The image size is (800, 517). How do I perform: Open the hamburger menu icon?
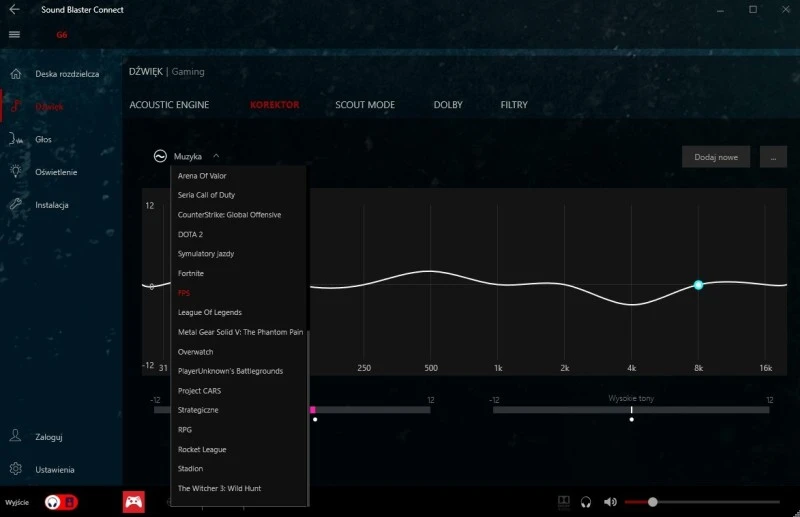14,34
